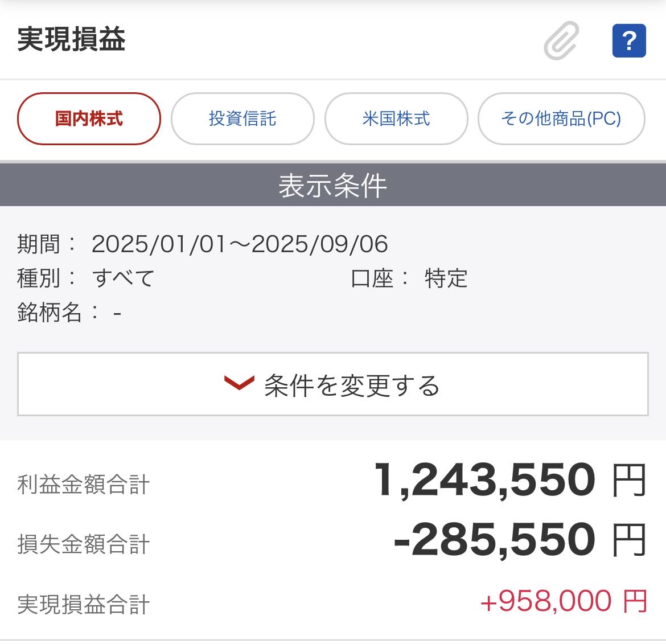The width and height of the screenshot is (666, 644).
Task: Click the 銘柄名 field value
Action: (117, 313)
